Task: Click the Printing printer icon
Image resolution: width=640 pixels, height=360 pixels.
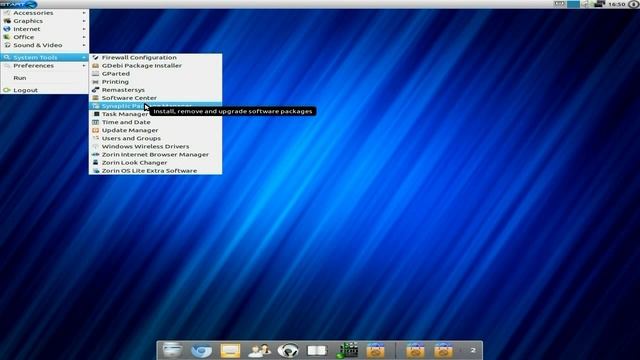Action: click(x=96, y=82)
